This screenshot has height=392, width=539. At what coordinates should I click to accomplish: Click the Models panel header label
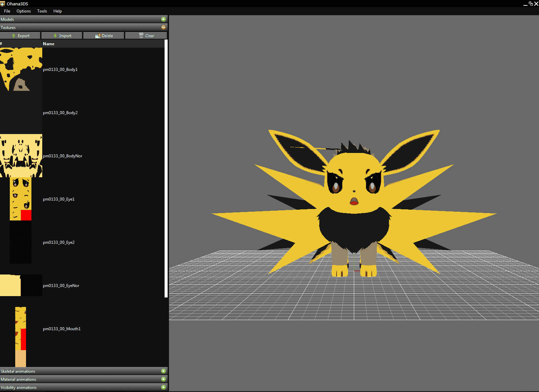pyautogui.click(x=7, y=19)
